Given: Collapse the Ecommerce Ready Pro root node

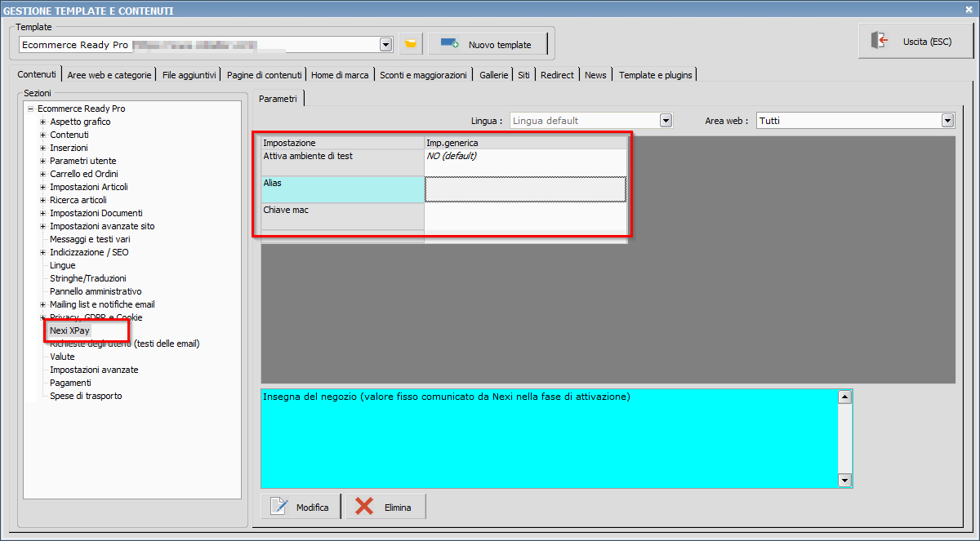Looking at the screenshot, I should point(29,109).
